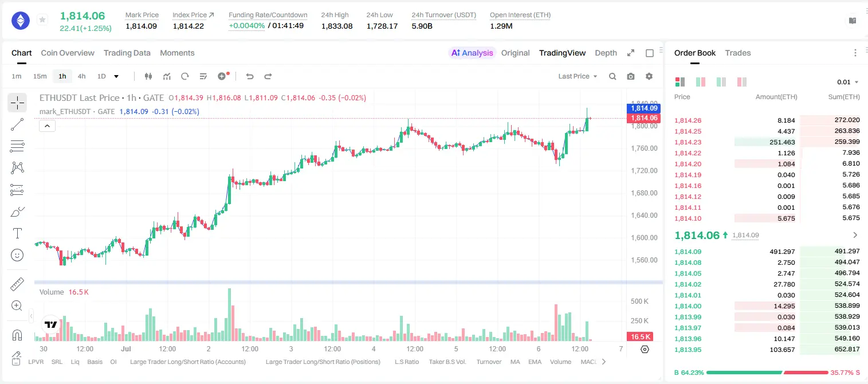Select the ruler measure tool

pyautogui.click(x=17, y=284)
